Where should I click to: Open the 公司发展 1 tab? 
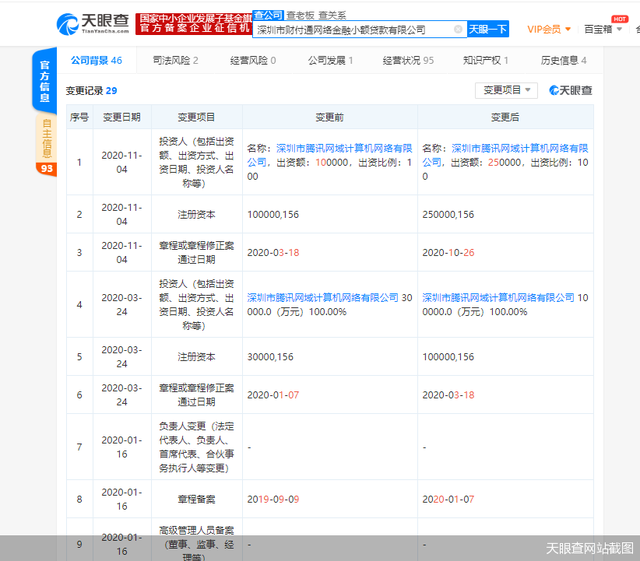click(330, 60)
